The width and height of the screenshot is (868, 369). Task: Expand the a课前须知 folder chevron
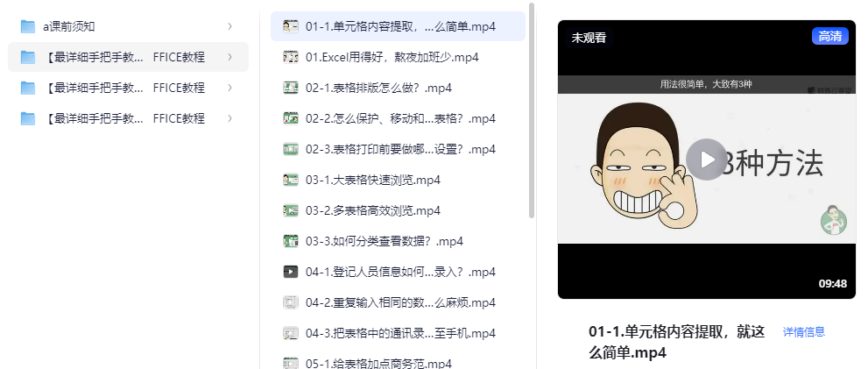tap(229, 26)
